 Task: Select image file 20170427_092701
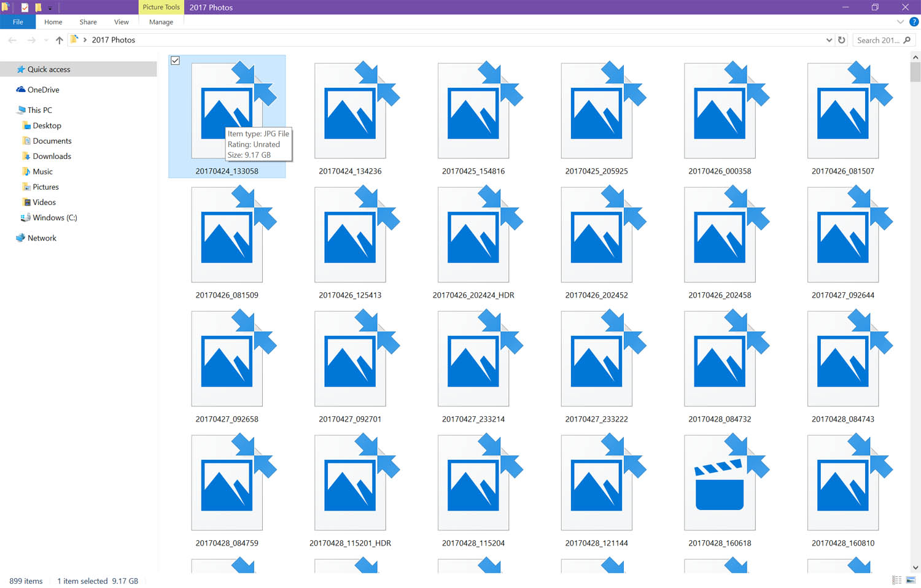(350, 365)
